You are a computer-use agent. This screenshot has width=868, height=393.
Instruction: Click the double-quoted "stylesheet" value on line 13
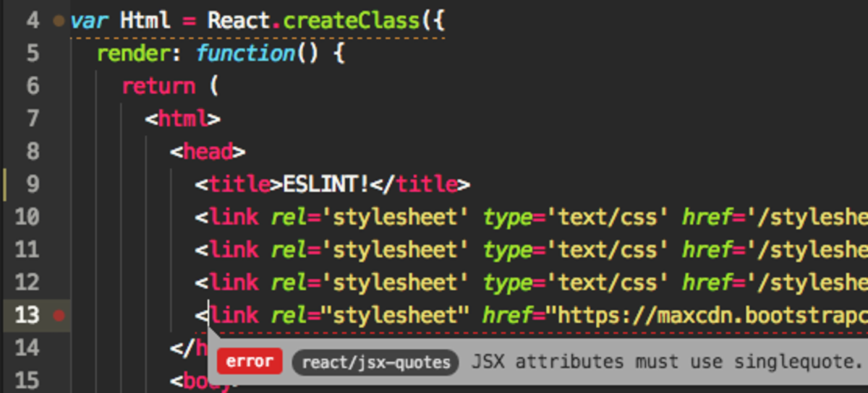[395, 316]
